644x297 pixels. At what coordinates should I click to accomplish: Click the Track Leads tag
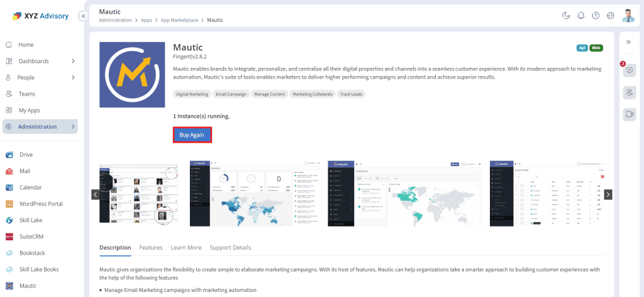click(351, 94)
